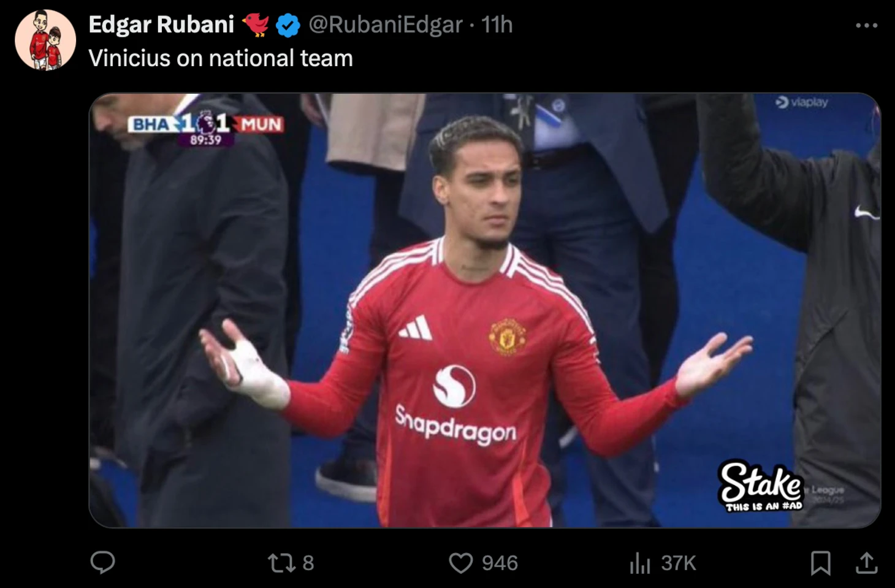Click the blue verified badge
The height and width of the screenshot is (588, 895).
288,25
